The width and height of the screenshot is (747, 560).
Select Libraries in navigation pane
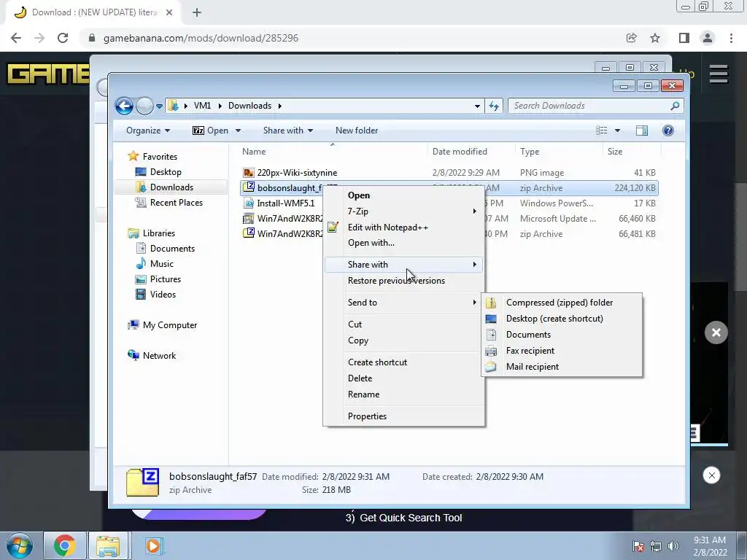(x=152, y=233)
